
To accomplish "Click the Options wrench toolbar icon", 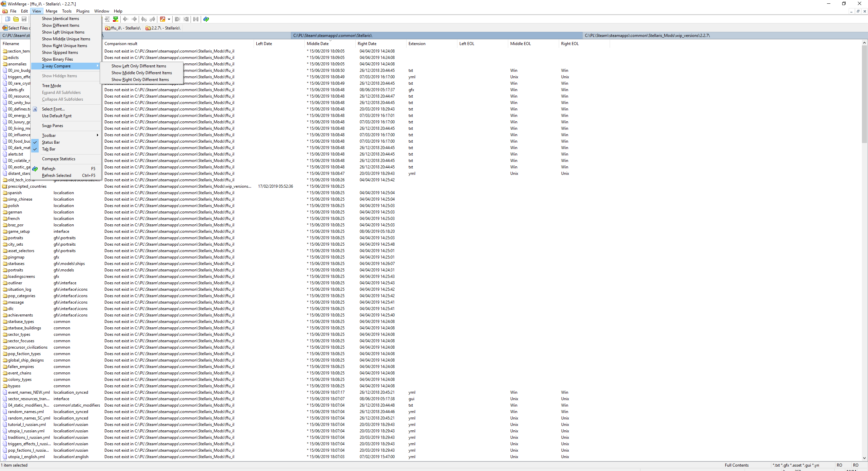I will (x=163, y=19).
